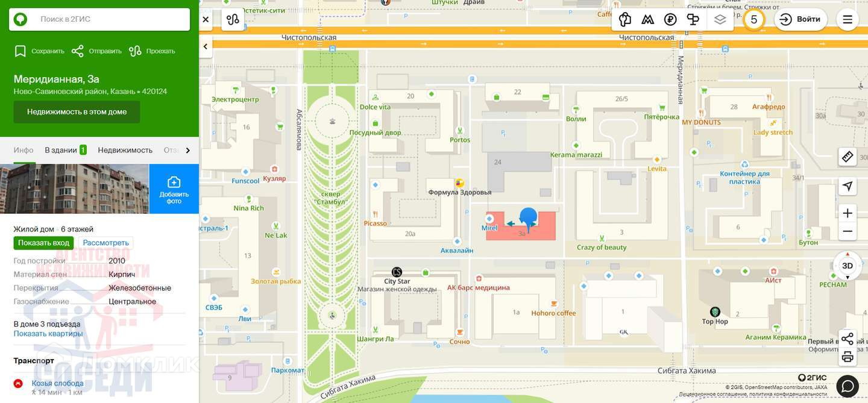Open the share map icon
Image resolution: width=868 pixels, height=403 pixels.
(x=848, y=339)
